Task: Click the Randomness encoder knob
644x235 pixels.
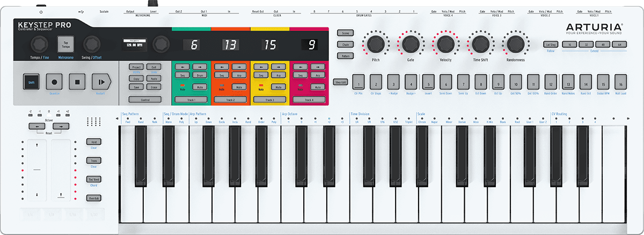Action: (515, 44)
